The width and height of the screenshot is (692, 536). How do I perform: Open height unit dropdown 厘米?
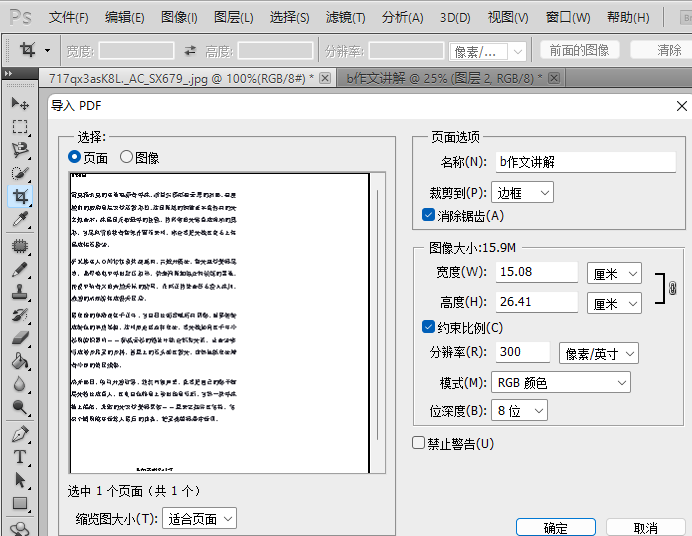pyautogui.click(x=614, y=303)
